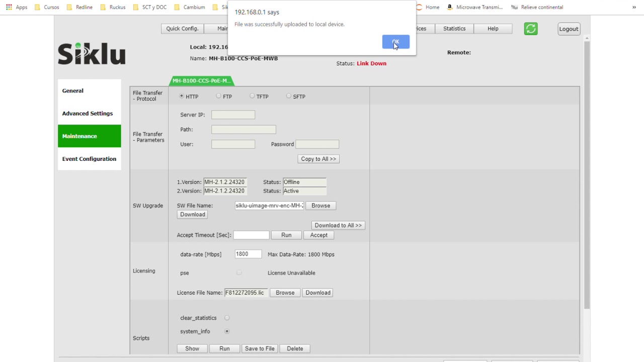The height and width of the screenshot is (362, 644).
Task: Open Advanced Settings section
Action: (x=90, y=113)
